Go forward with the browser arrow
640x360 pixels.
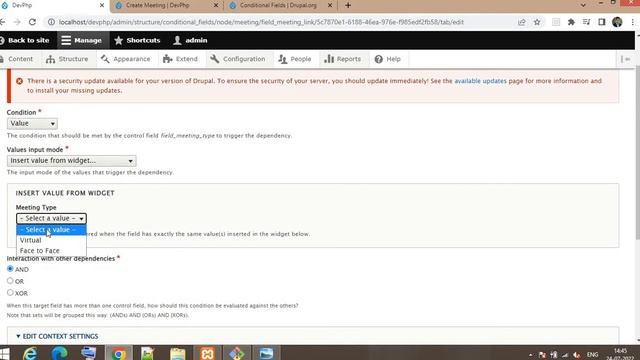(17, 22)
